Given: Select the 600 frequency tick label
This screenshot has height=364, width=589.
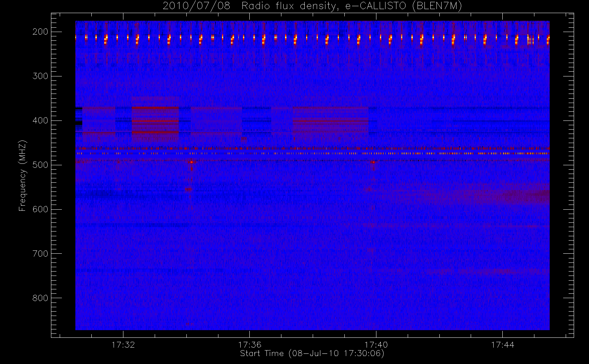Looking at the screenshot, I should pyautogui.click(x=40, y=209).
